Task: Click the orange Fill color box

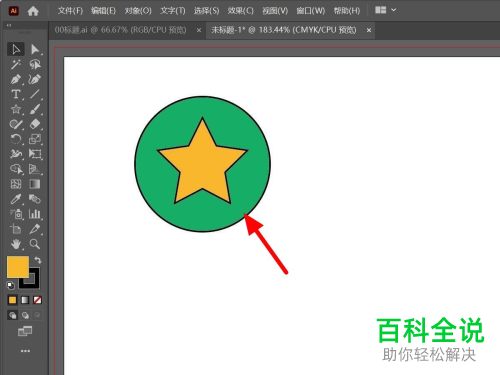Action: click(x=17, y=267)
